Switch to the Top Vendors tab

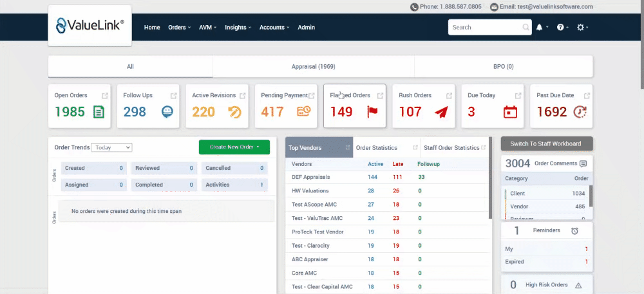tap(319, 147)
